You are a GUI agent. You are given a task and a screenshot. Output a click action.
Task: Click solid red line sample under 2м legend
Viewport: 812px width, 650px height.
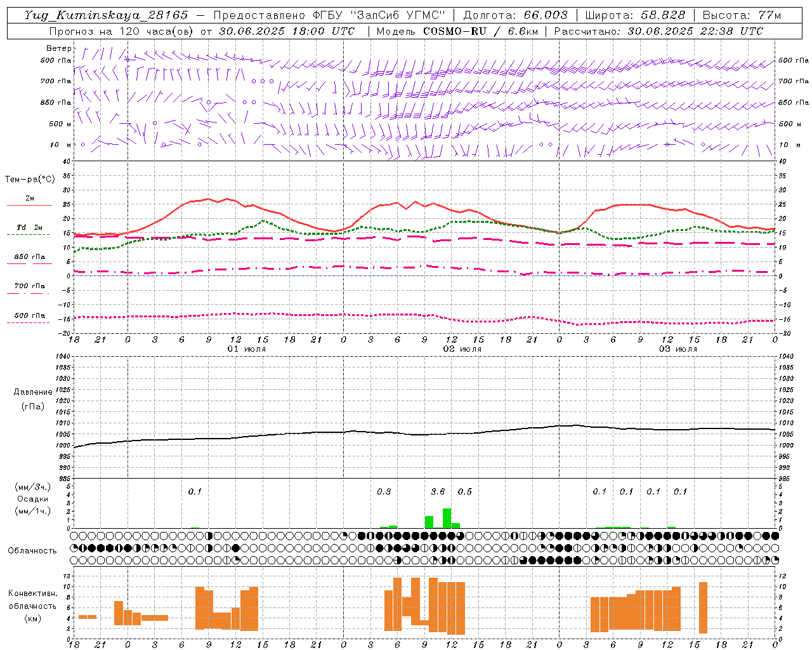point(29,205)
